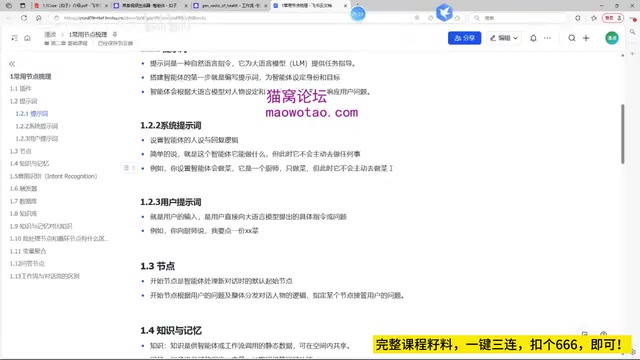Collapse the outline sidebar with double chevron
Image resolution: width=640 pixels, height=360 pixels.
click(12, 64)
